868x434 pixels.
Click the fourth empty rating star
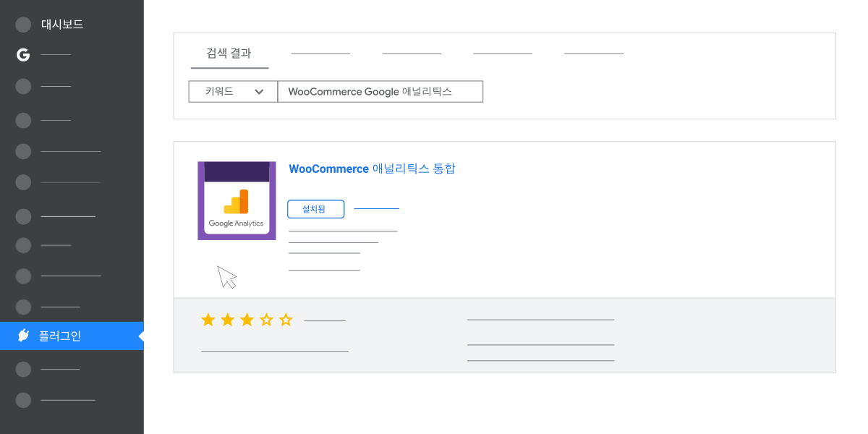click(267, 320)
